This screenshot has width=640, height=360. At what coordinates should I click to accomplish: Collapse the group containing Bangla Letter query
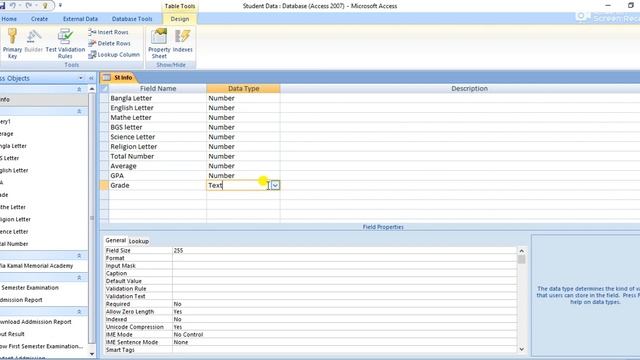click(79, 111)
